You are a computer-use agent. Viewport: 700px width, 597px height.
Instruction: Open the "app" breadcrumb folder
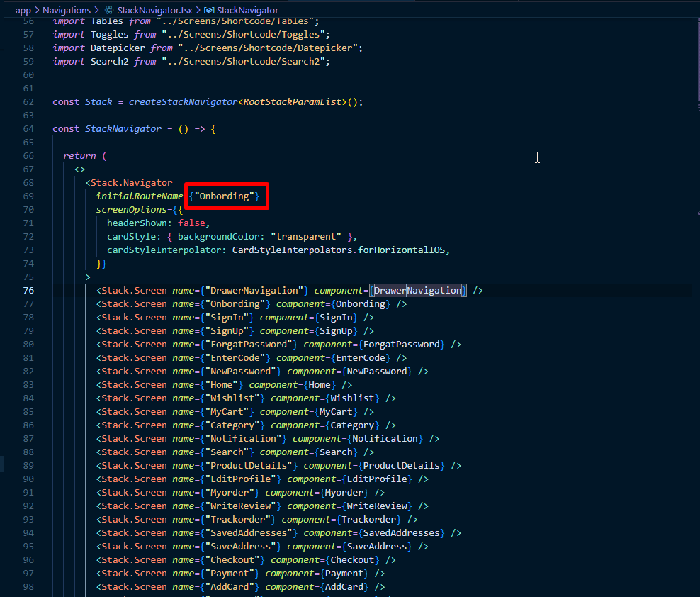23,11
